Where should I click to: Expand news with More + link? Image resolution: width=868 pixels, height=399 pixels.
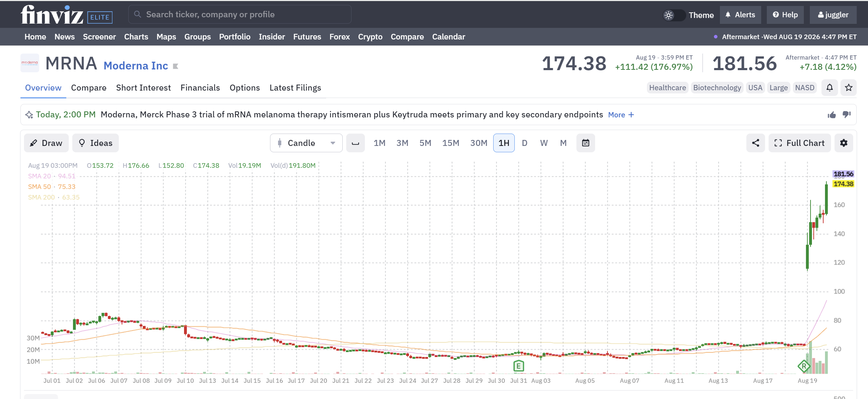[x=621, y=115]
